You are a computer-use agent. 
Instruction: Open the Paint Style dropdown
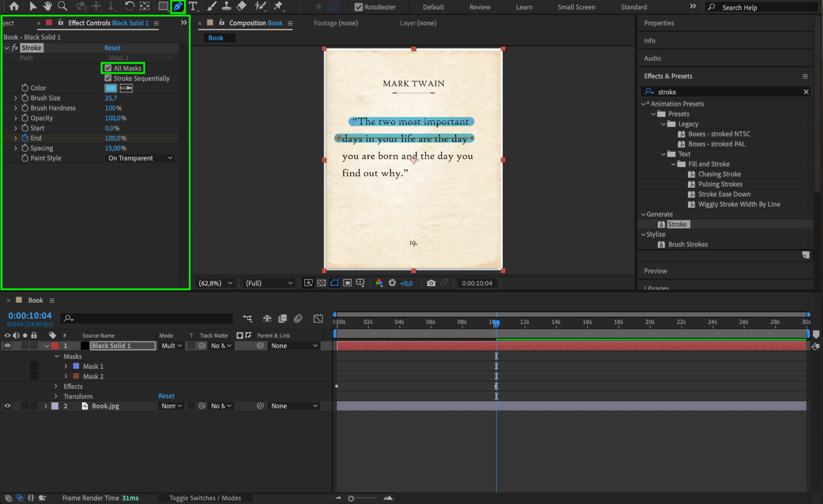(x=140, y=158)
